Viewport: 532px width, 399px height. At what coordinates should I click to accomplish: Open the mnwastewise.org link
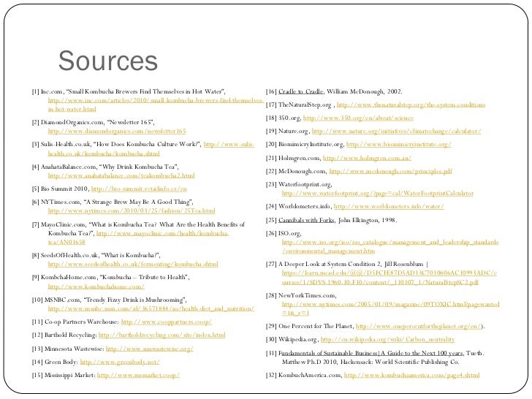coord(149,349)
